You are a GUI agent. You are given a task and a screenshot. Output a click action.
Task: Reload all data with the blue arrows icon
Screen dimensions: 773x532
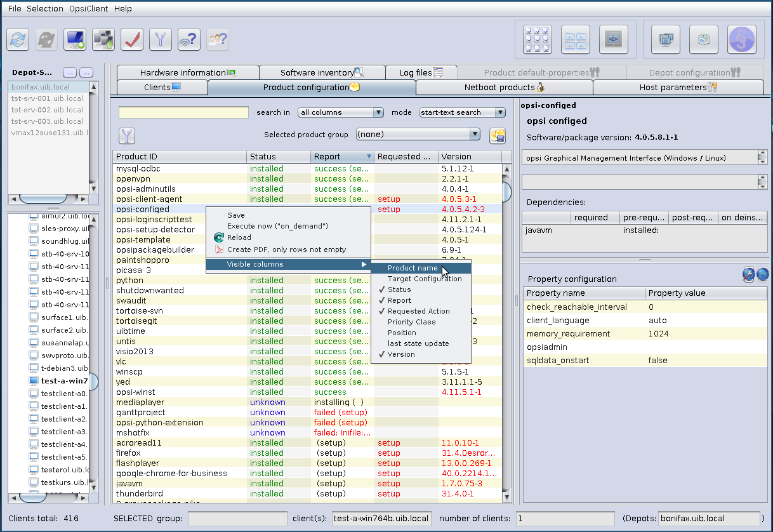point(18,39)
